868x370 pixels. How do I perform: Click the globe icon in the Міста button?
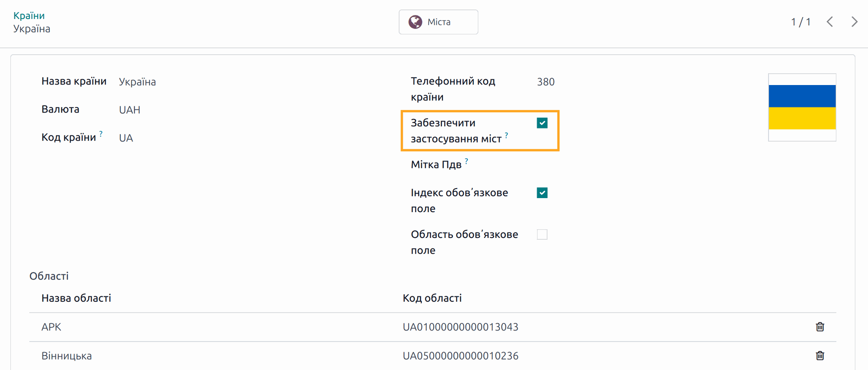pos(415,22)
